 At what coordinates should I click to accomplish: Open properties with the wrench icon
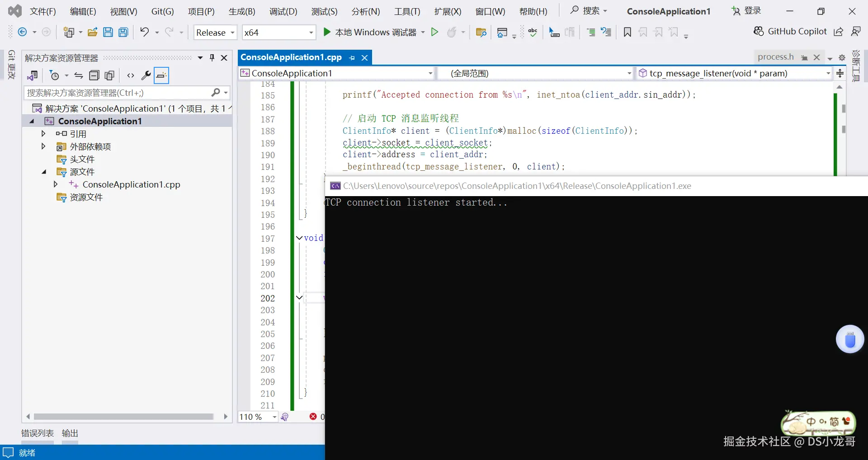[x=146, y=75]
